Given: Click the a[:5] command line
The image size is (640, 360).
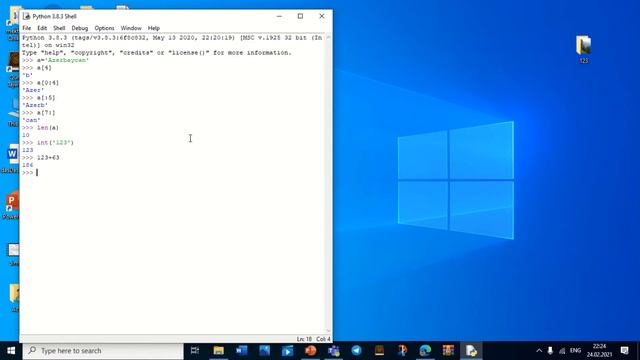Looking at the screenshot, I should click(x=38, y=98).
